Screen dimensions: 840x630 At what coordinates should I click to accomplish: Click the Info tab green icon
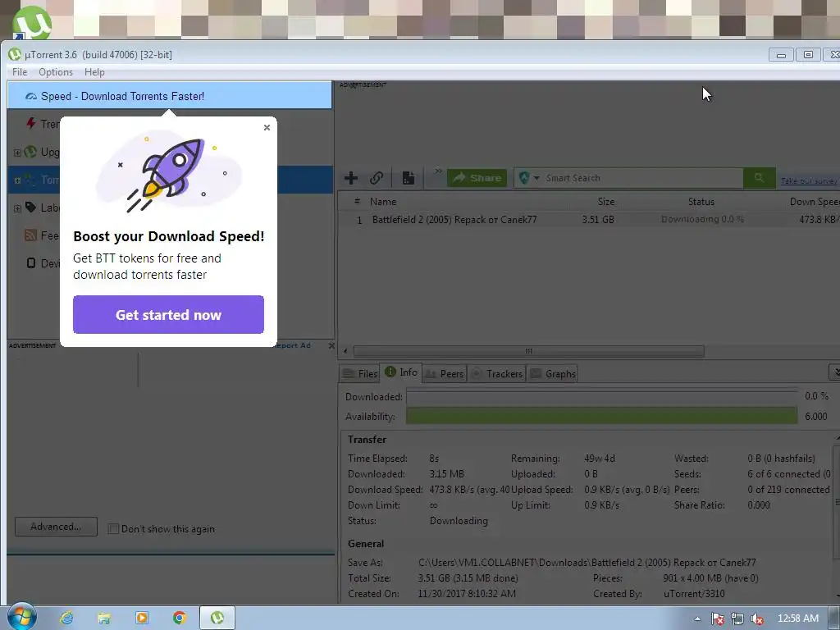[x=390, y=372]
